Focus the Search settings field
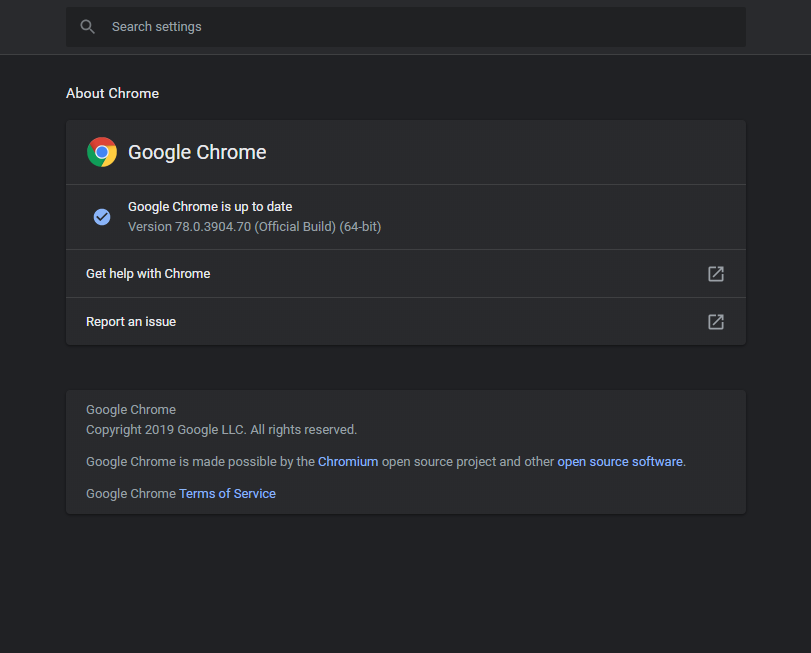This screenshot has width=811, height=653. point(406,27)
